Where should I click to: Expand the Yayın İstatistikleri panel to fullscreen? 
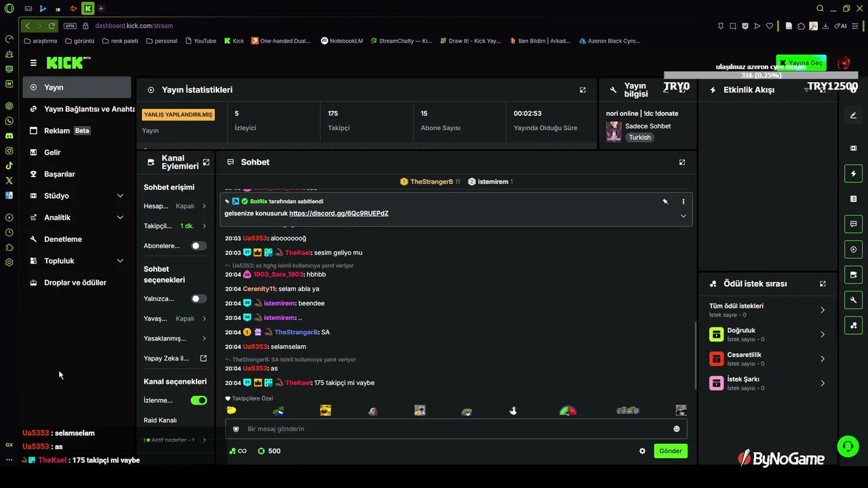[583, 89]
